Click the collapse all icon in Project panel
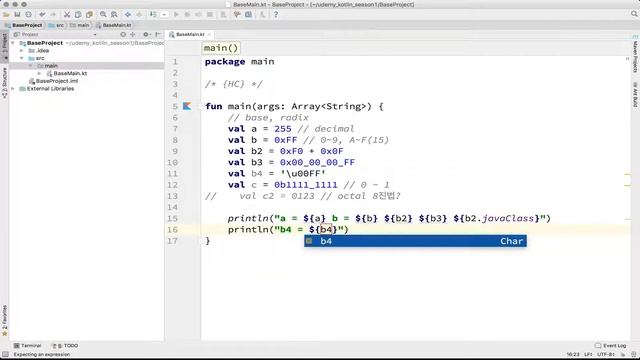Screen dimensions: 640x360 [x=133, y=34]
